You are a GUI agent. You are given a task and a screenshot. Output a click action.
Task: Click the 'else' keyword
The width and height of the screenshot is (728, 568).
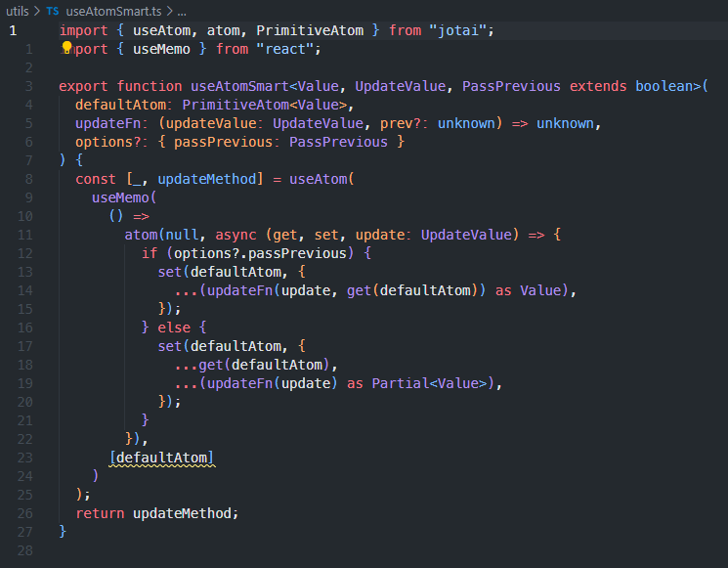(174, 328)
